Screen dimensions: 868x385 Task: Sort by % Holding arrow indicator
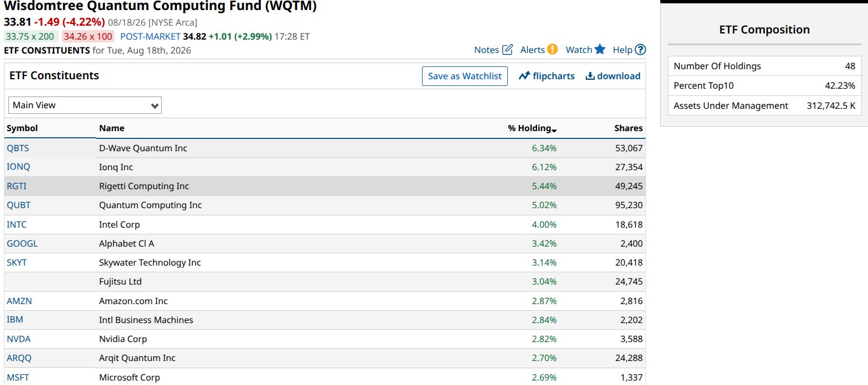(554, 130)
